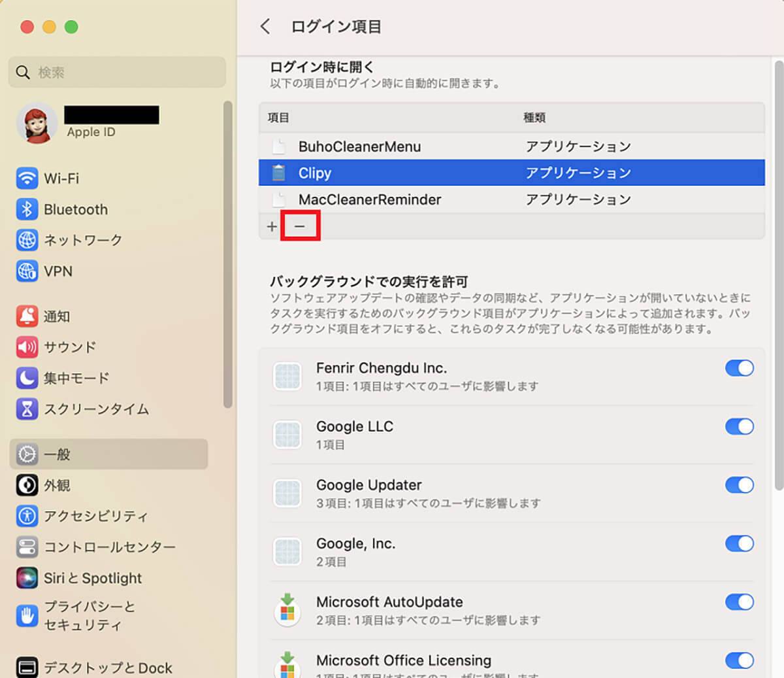Open 通知 bell icon in sidebar

click(27, 316)
